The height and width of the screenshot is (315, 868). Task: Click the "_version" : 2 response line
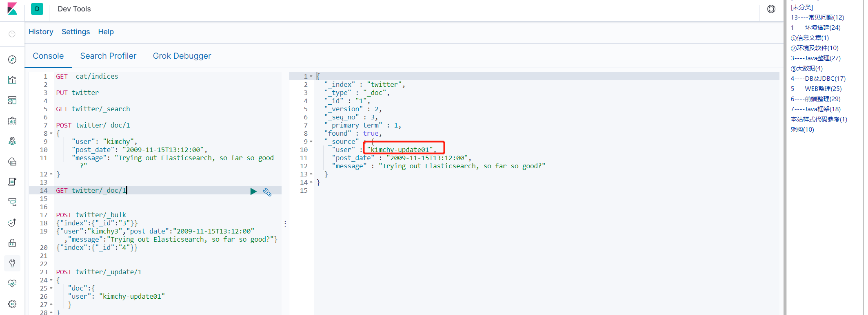(353, 109)
